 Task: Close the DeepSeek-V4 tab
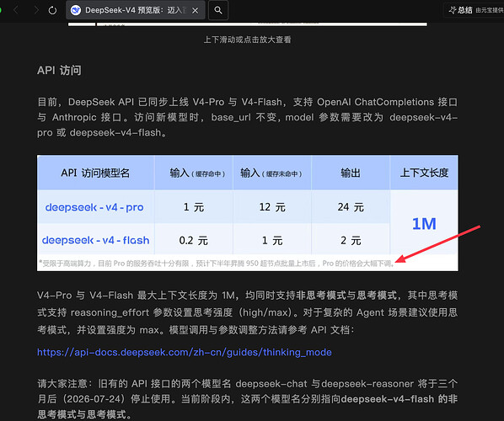(195, 11)
